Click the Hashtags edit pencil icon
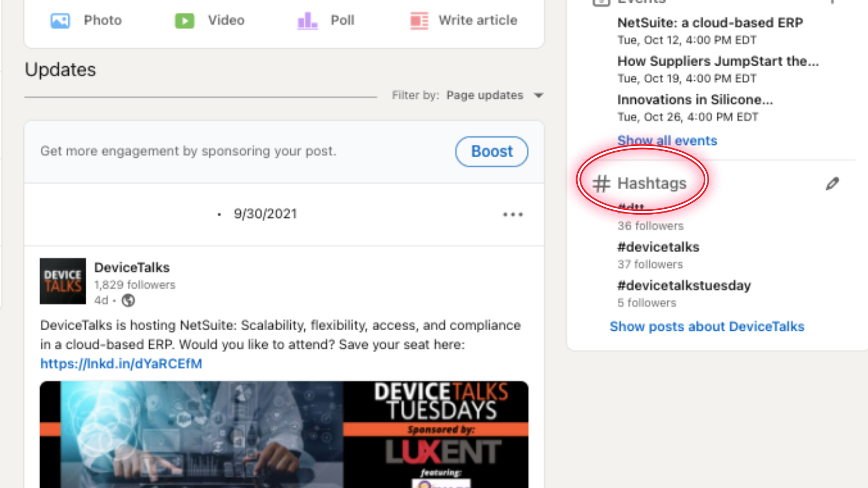 (832, 184)
